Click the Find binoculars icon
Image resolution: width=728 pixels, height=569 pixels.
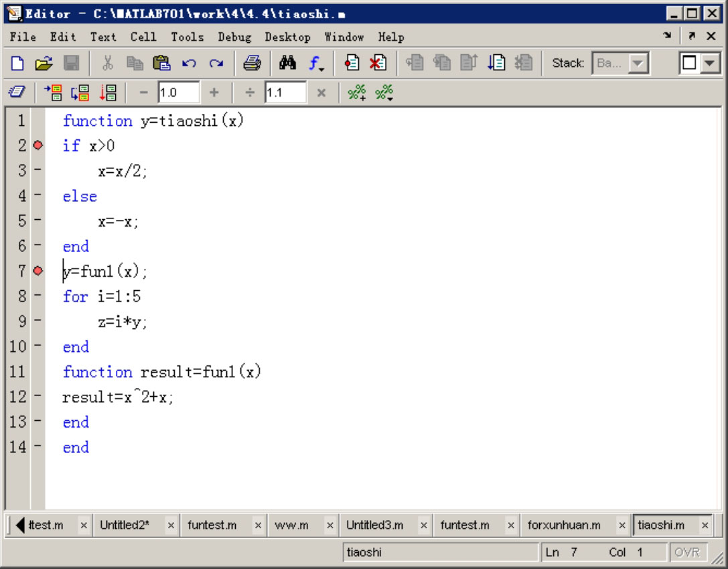(288, 64)
